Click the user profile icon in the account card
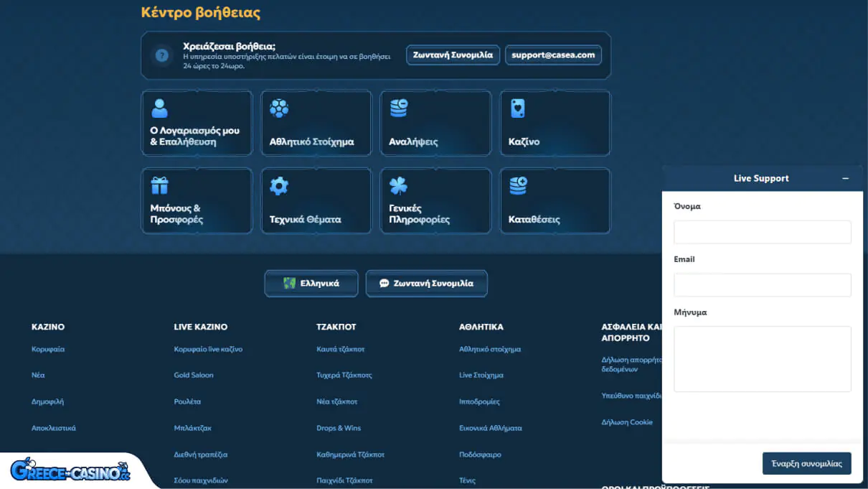868x489 pixels. pos(159,108)
